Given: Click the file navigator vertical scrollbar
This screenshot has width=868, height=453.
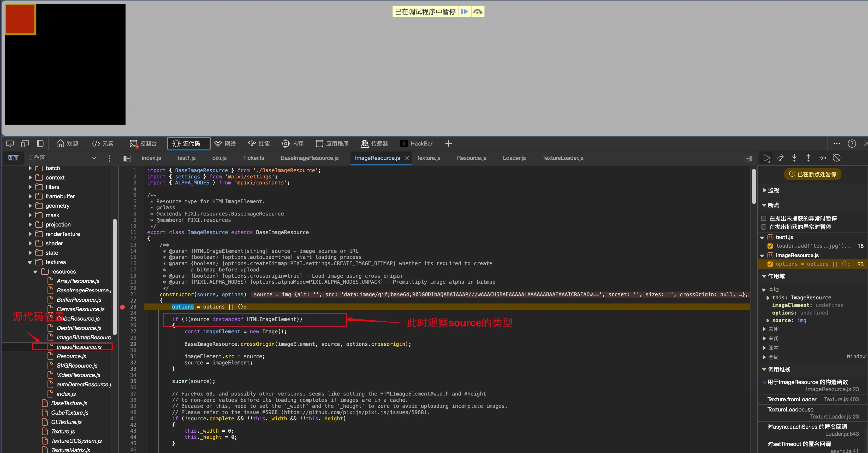Looking at the screenshot, I should pos(115,277).
